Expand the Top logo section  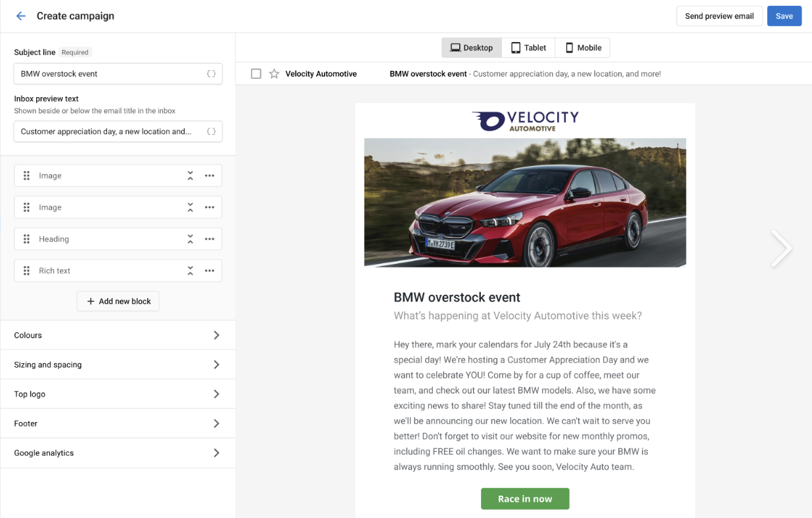[118, 394]
